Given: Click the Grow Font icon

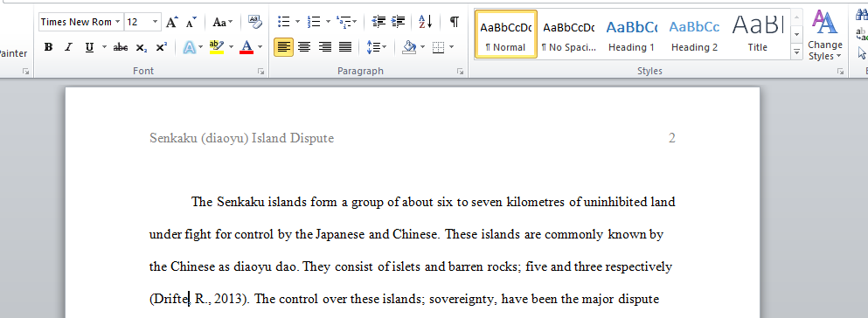Looking at the screenshot, I should pos(171,22).
